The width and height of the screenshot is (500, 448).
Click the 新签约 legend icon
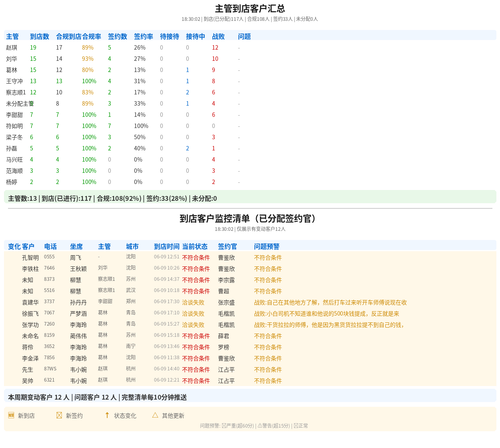[59, 415]
